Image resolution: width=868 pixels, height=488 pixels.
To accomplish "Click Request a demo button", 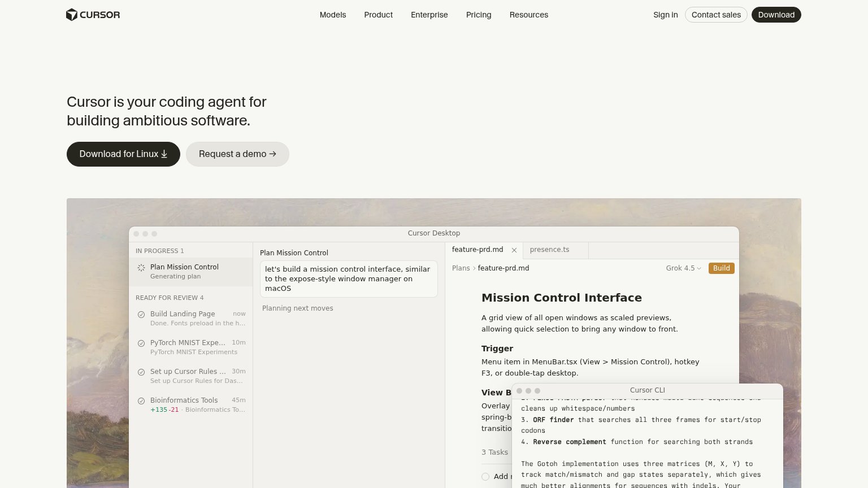I will click(237, 154).
